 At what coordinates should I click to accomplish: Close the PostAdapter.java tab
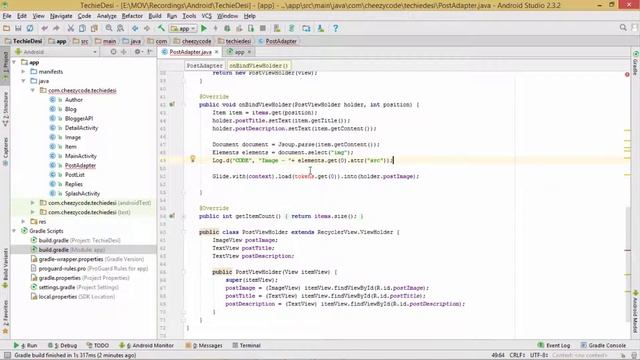point(216,52)
